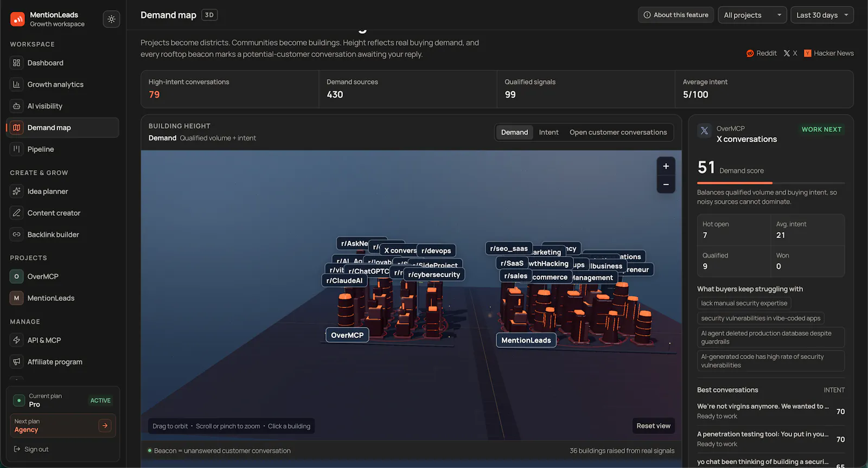The height and width of the screenshot is (468, 868).
Task: Click the WORK NEXT badge
Action: [x=821, y=130]
